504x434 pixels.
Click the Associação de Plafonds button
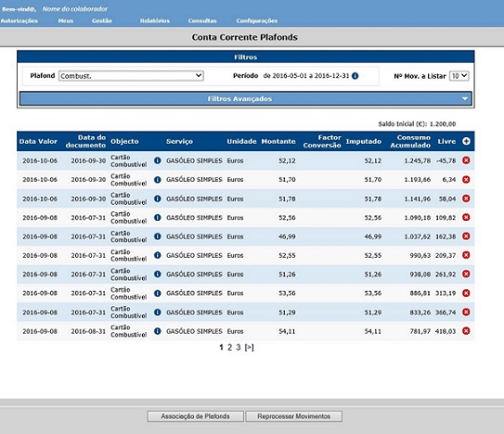(x=196, y=416)
